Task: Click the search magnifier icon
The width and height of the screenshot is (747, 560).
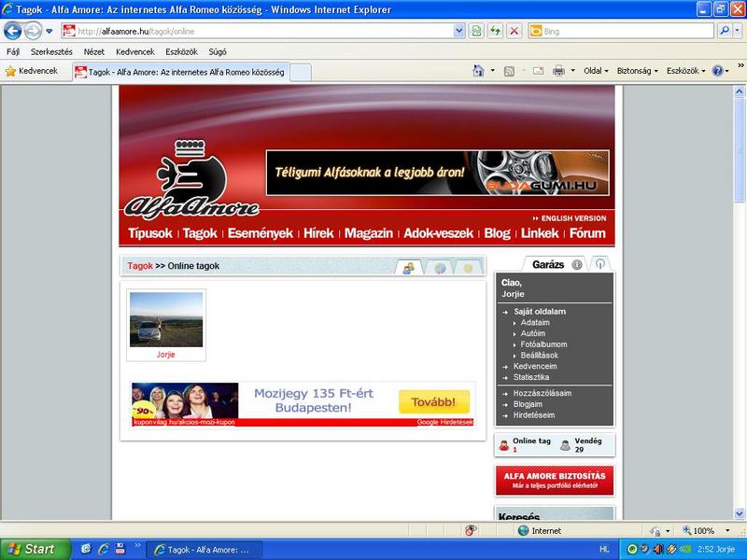Action: point(725,32)
